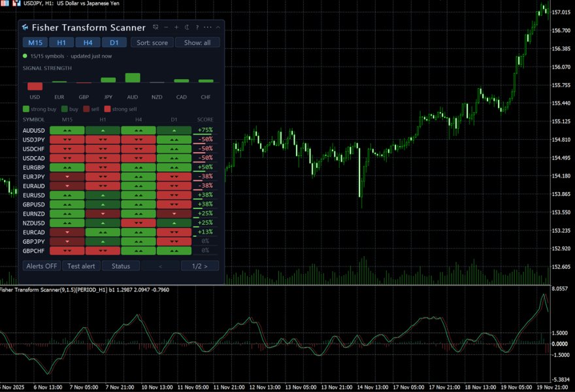575x392 pixels.
Task: Click EURUSD D1 strong sell cell
Action: tap(174, 195)
